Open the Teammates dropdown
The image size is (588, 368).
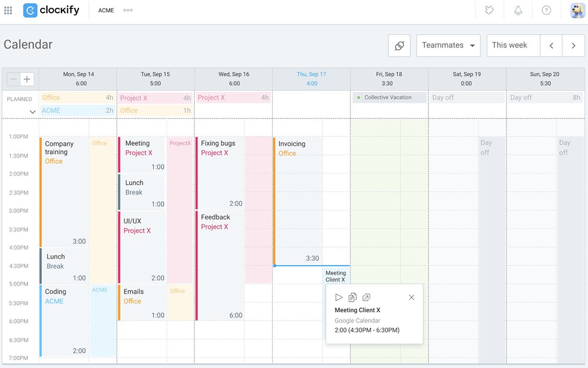pos(448,46)
